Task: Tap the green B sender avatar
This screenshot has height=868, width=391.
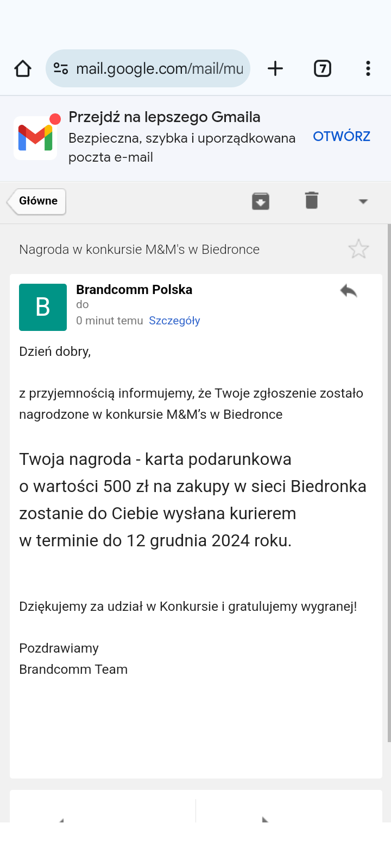Action: click(43, 307)
